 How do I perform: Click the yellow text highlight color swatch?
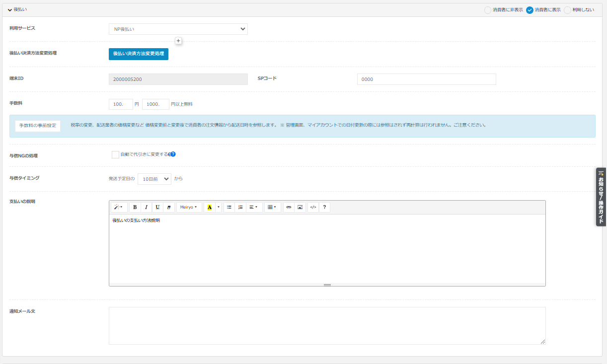coord(209,207)
